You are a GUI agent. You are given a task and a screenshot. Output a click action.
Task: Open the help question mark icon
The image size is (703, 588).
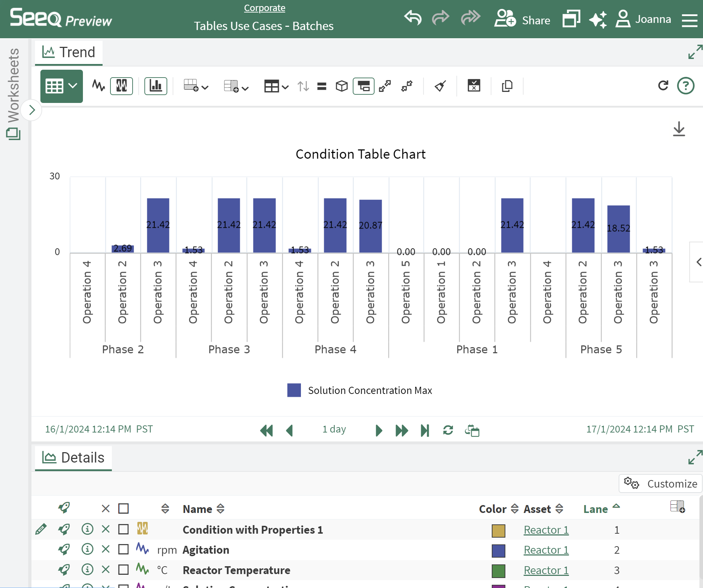(685, 86)
